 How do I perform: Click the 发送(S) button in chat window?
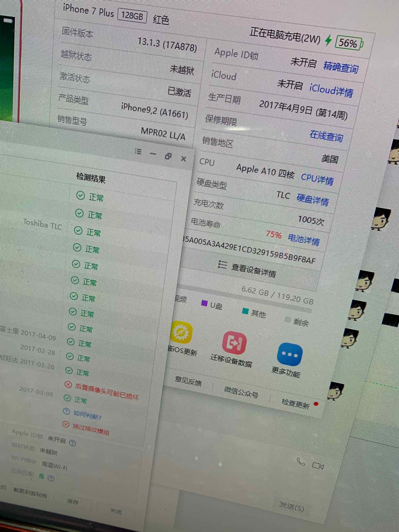[292, 507]
